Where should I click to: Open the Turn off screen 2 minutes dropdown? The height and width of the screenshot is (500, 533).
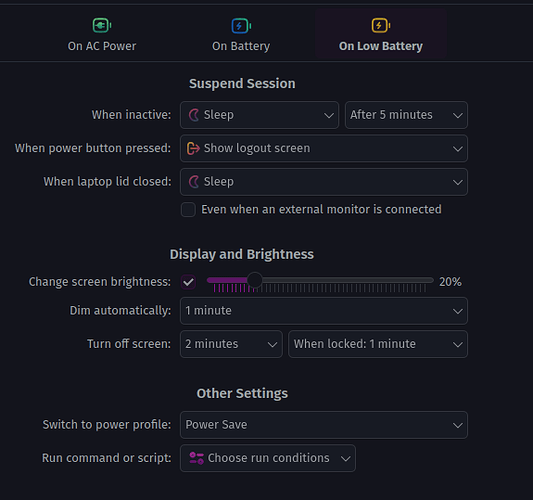[x=231, y=344]
